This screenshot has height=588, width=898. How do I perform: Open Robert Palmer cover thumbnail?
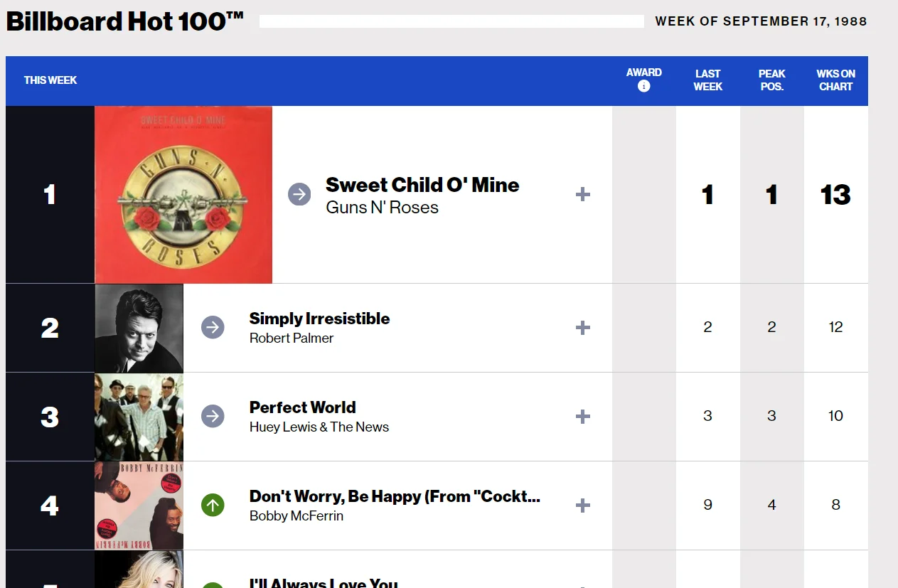(139, 328)
